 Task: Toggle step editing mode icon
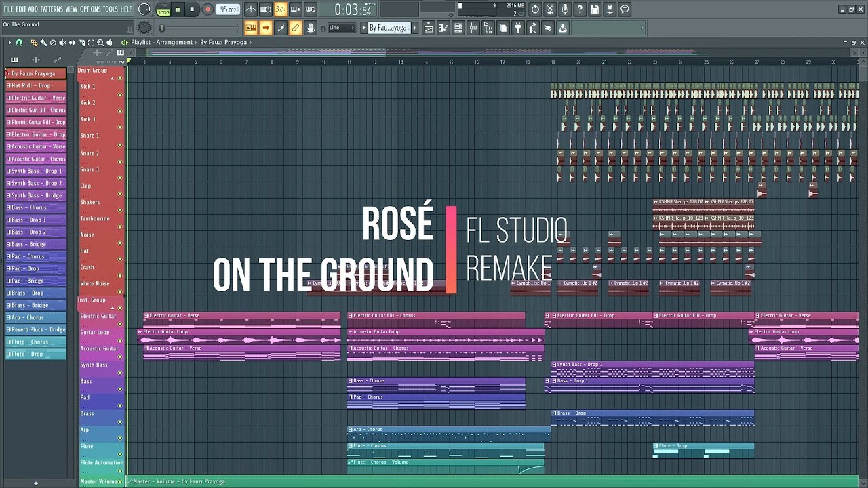281,28
